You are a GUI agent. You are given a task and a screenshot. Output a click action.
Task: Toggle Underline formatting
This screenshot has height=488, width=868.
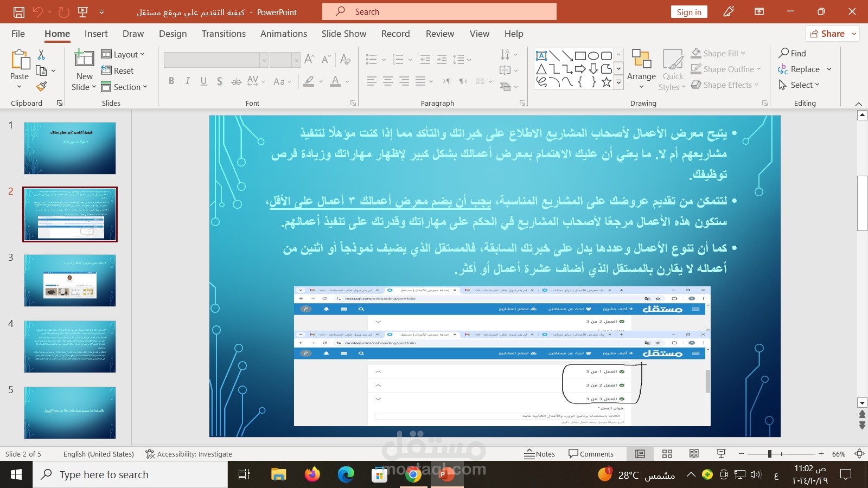point(203,81)
